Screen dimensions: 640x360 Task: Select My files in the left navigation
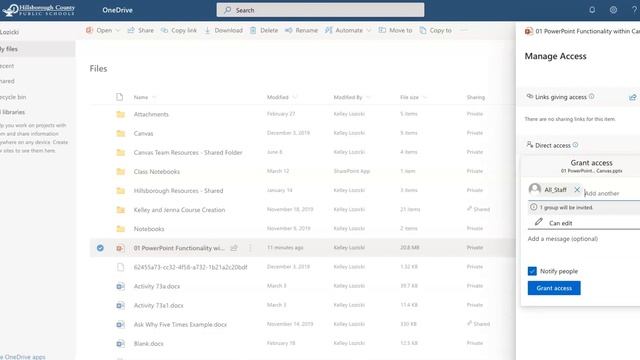click(38, 49)
